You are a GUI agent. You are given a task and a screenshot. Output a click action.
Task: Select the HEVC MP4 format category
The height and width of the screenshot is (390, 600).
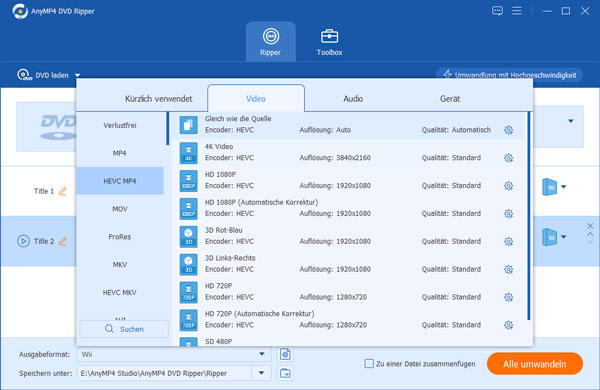click(120, 181)
